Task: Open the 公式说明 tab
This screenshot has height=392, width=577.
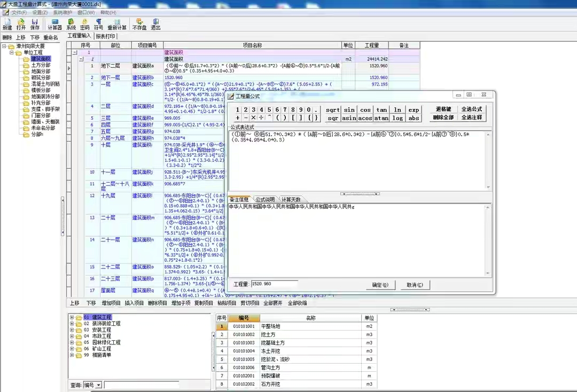Action: point(265,199)
